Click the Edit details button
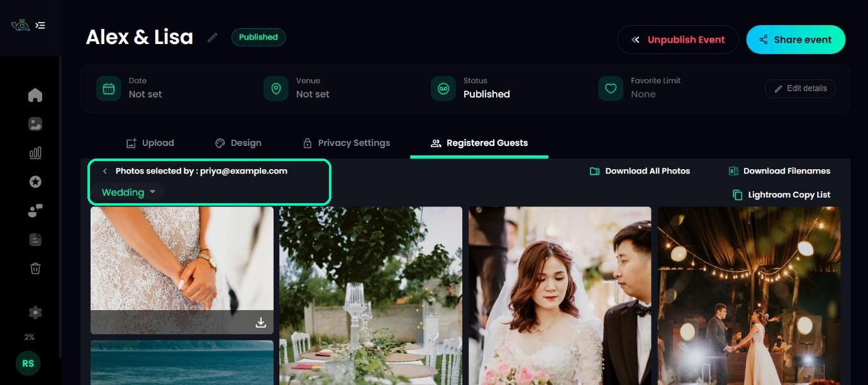Screen dimensions: 868x385 pos(800,89)
